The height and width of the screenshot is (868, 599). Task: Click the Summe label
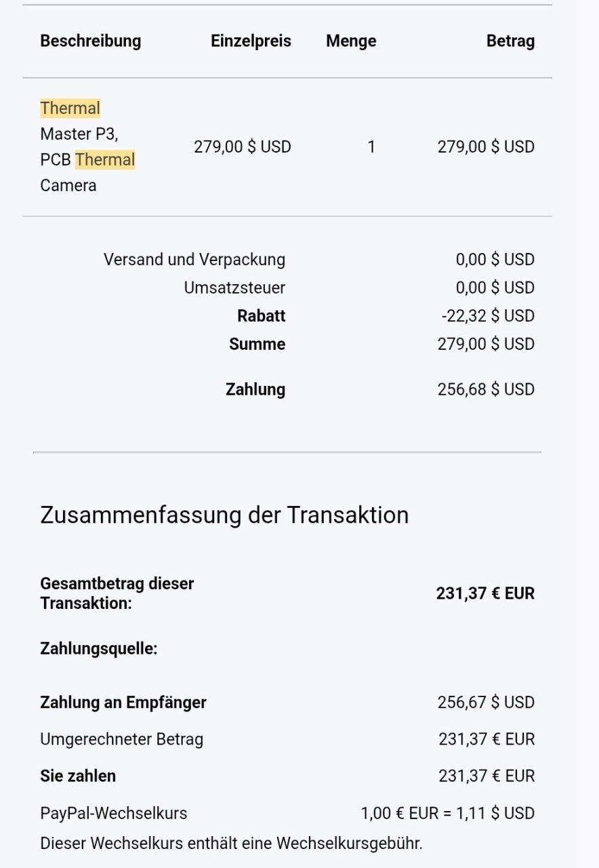click(x=257, y=344)
